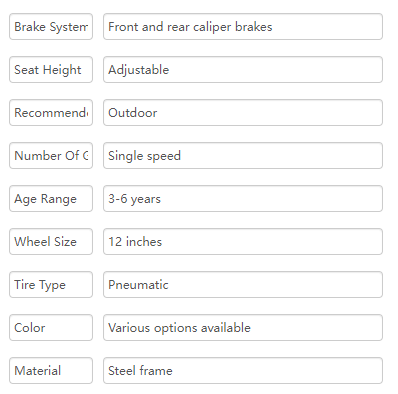The height and width of the screenshot is (394, 398).
Task: Focus the Recommended label field
Action: tap(51, 113)
